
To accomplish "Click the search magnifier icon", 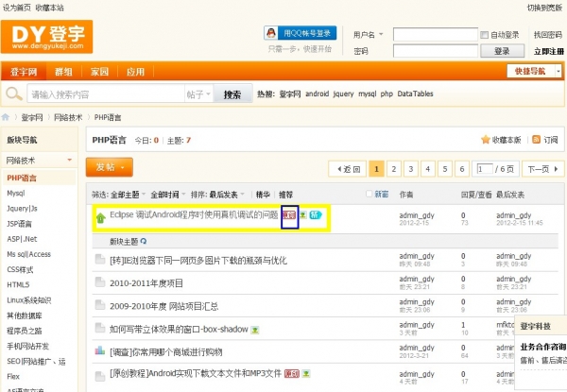I will click(14, 94).
